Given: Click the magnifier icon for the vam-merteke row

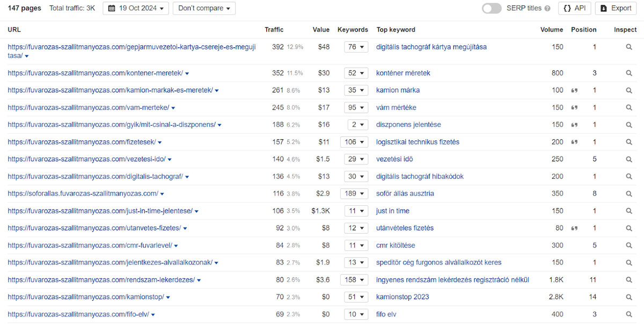Looking at the screenshot, I should click(x=629, y=107).
